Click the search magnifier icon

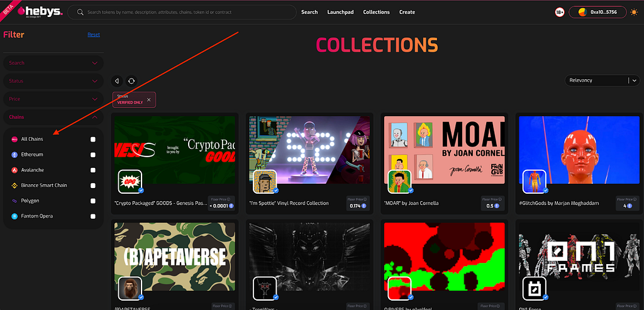click(x=80, y=13)
